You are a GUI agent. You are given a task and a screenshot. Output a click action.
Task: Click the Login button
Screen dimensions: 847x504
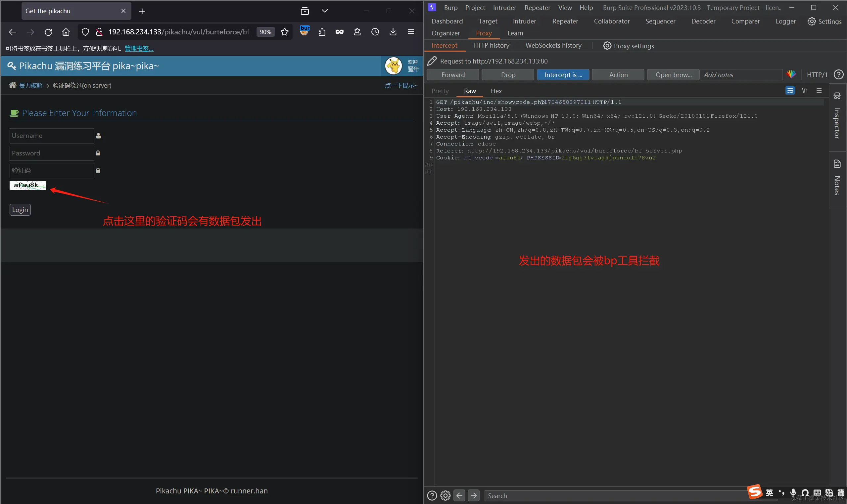click(20, 210)
